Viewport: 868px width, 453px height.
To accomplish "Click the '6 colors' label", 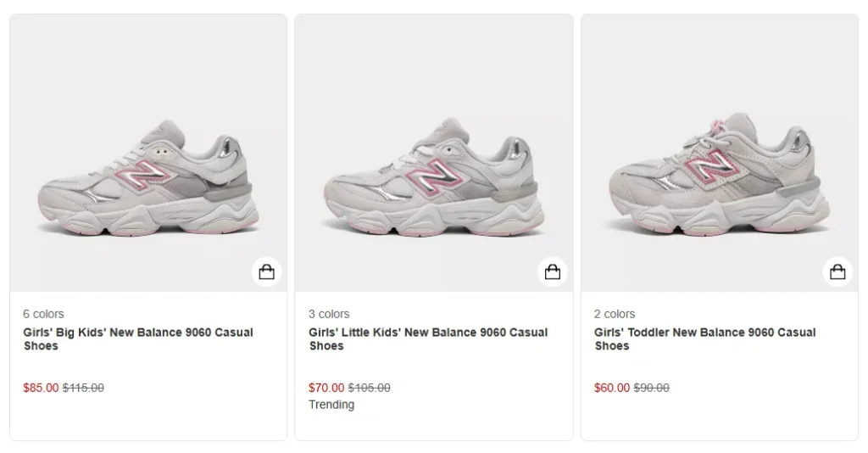I will click(x=43, y=314).
